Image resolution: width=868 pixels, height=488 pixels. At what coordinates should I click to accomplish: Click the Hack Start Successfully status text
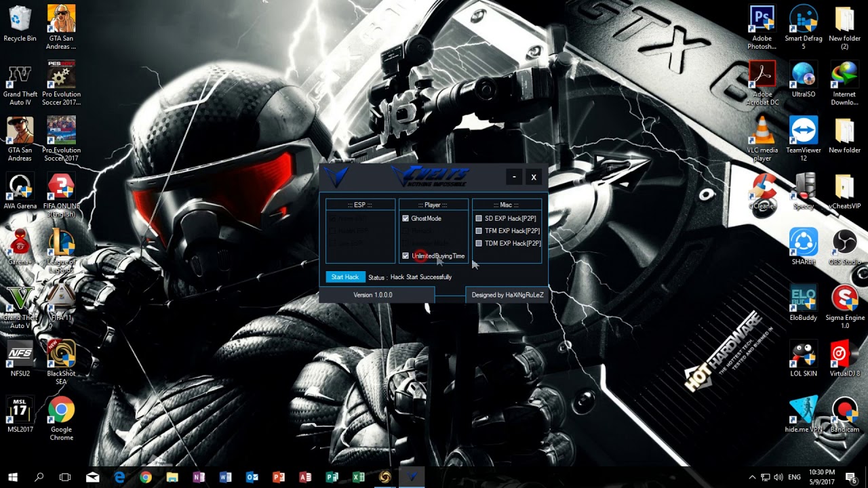tap(421, 277)
